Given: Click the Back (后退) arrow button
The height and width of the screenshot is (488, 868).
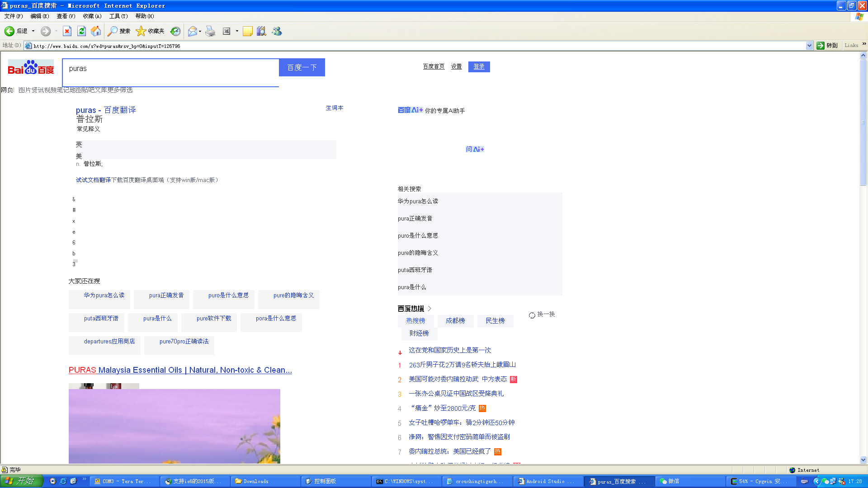Looking at the screenshot, I should coord(16,31).
